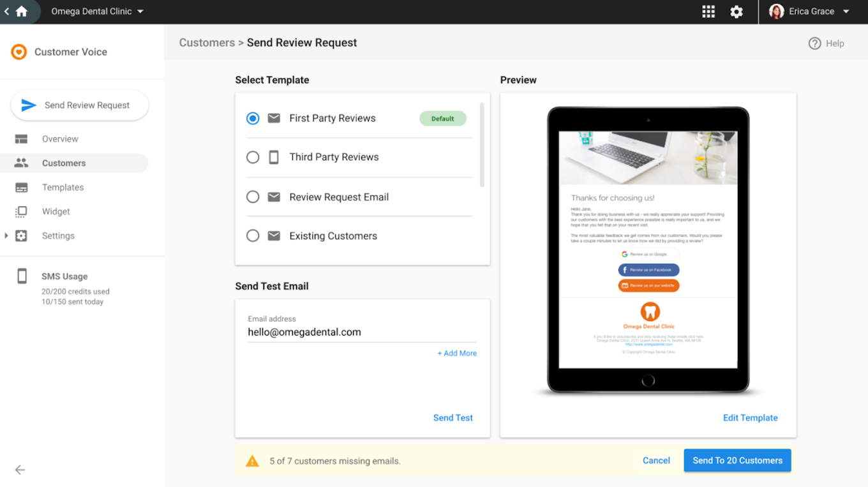868x487 pixels.
Task: Click the Send To 20 Customers button
Action: [x=737, y=460]
